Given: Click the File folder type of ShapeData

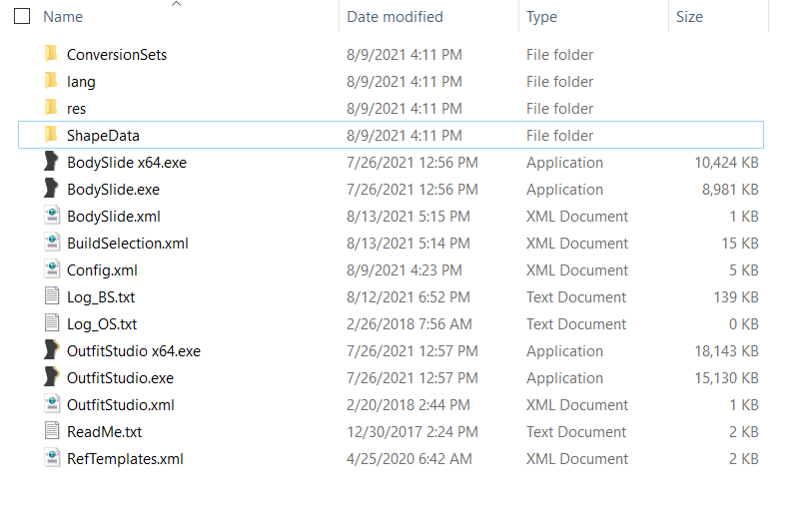Looking at the screenshot, I should (x=559, y=136).
